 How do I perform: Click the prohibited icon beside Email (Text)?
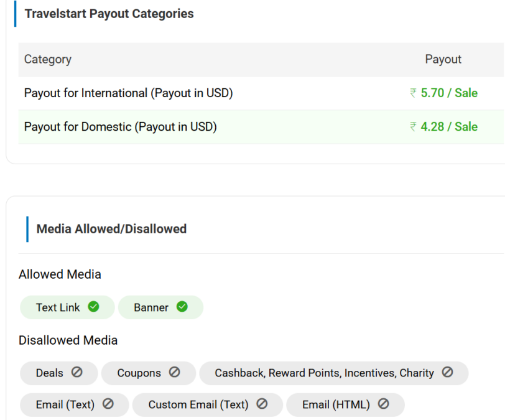coord(108,404)
